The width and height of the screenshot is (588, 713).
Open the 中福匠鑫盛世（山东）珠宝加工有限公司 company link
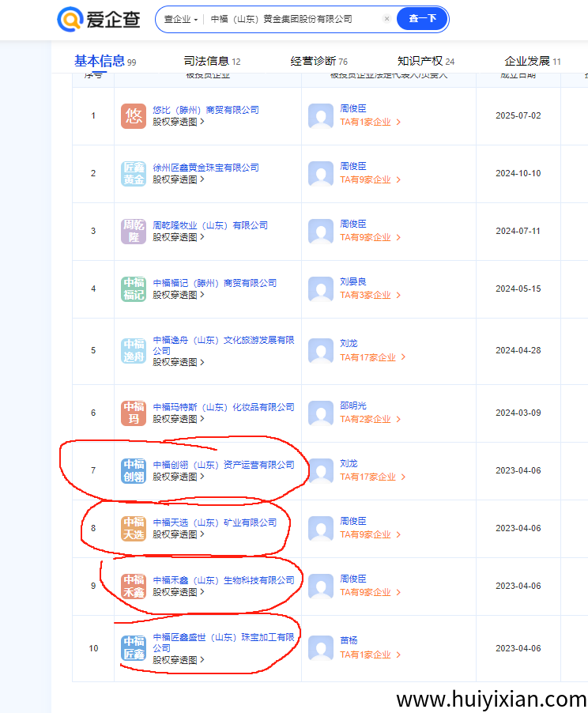point(223,642)
